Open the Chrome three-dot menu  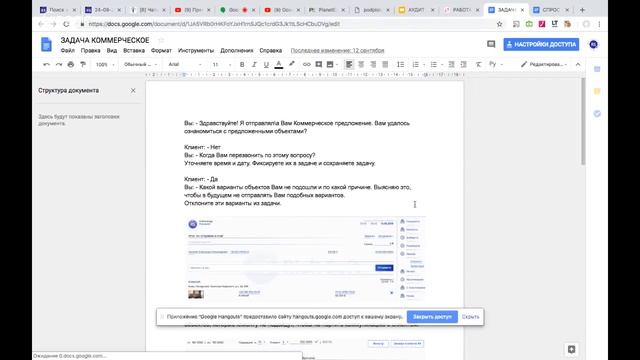click(599, 24)
